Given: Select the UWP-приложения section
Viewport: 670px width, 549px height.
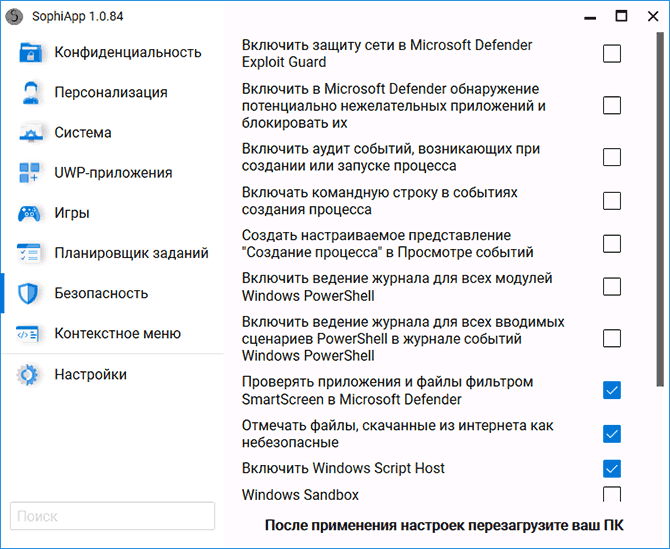Looking at the screenshot, I should [113, 173].
